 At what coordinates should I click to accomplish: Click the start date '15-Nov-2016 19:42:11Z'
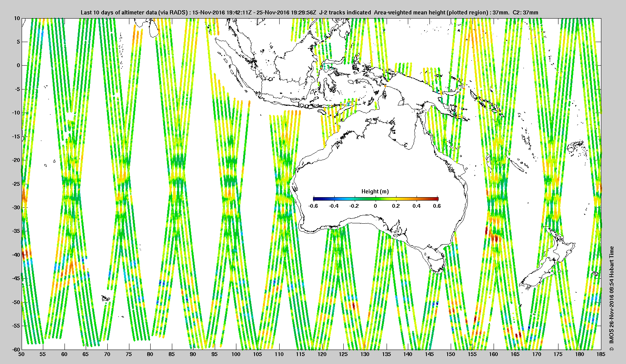pyautogui.click(x=222, y=13)
